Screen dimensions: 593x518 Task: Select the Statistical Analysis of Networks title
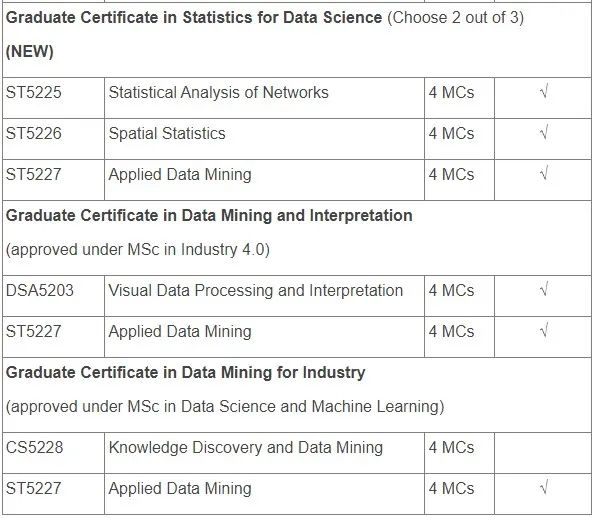click(x=218, y=93)
